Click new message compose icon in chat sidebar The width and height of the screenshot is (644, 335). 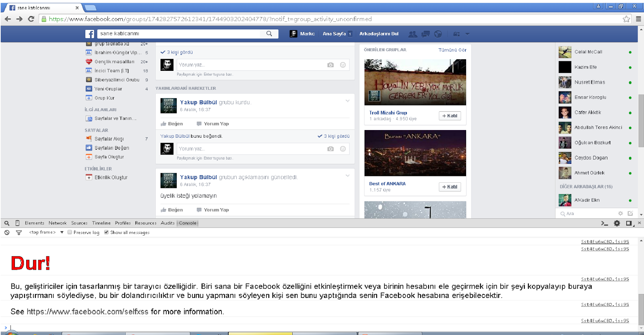coord(630,213)
